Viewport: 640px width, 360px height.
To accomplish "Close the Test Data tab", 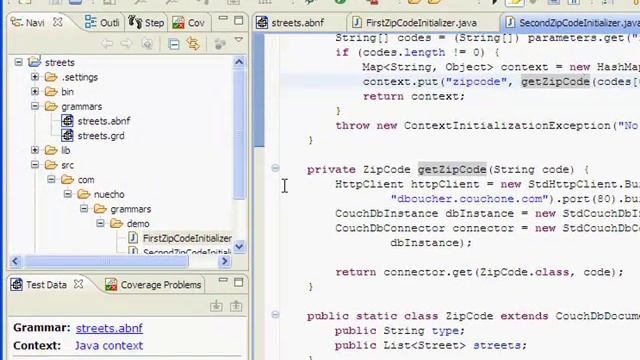I will point(78,284).
